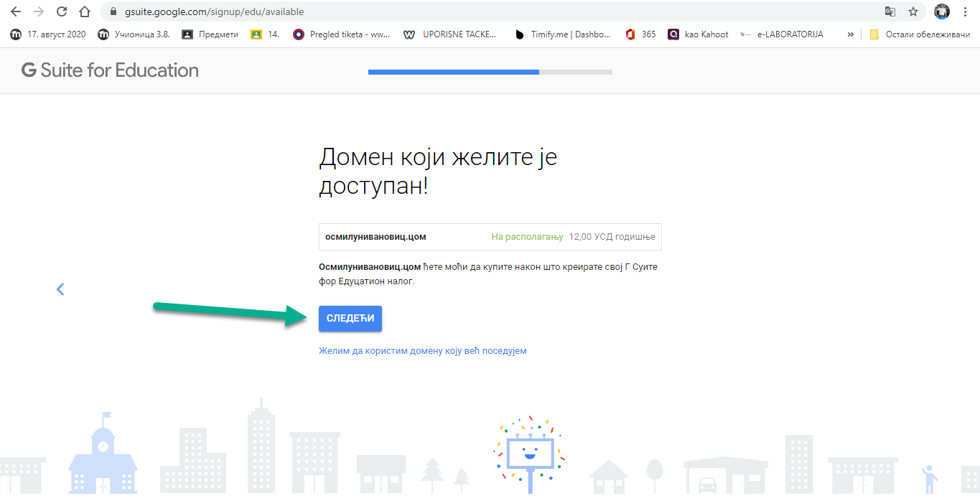
Task: Click the Google Translate icon in address bar
Action: [x=890, y=12]
